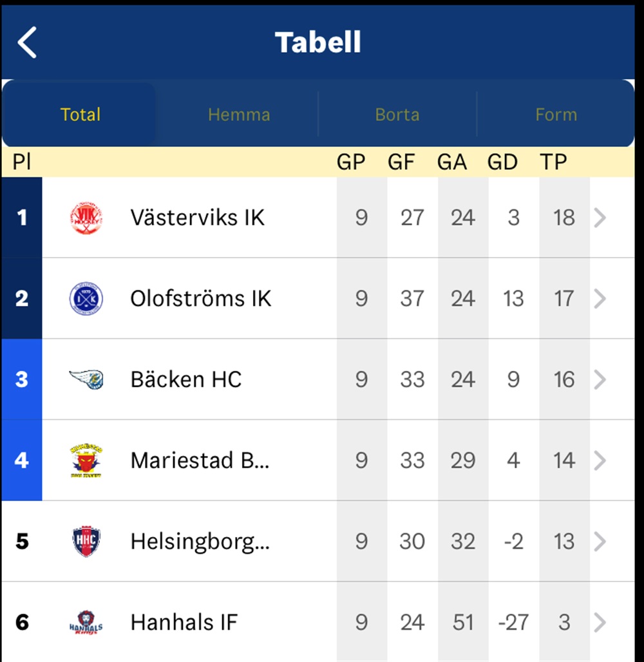Screen dimensions: 644x662
Task: Open Hanhals IF row details chevron
Action: pyautogui.click(x=600, y=622)
